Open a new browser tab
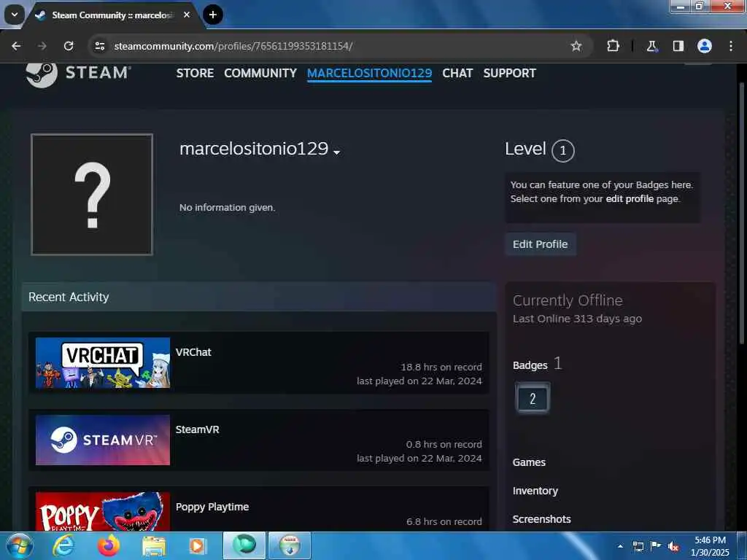The height and width of the screenshot is (560, 747). 213,15
